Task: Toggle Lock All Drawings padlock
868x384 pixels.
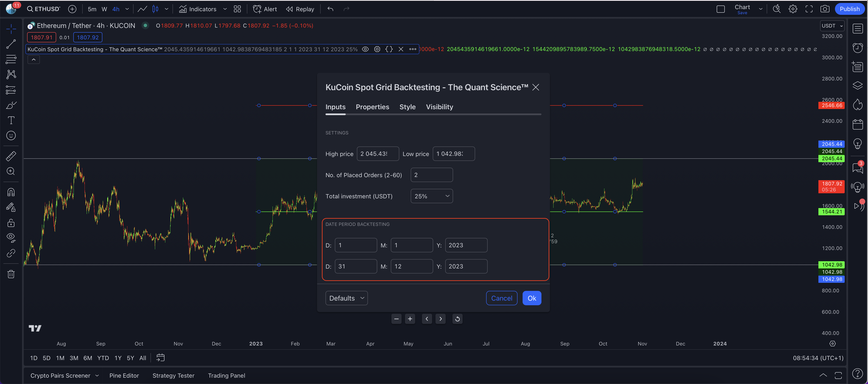Action: 11,223
